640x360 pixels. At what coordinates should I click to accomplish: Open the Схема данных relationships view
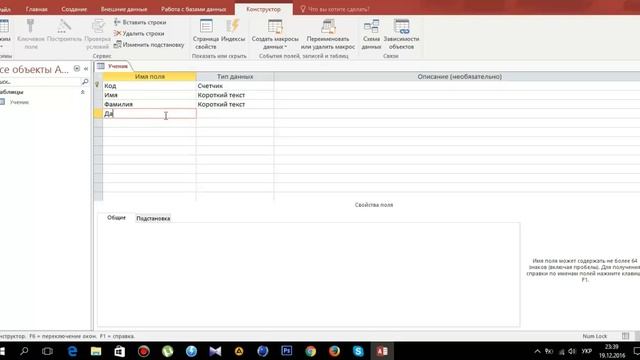(371, 34)
